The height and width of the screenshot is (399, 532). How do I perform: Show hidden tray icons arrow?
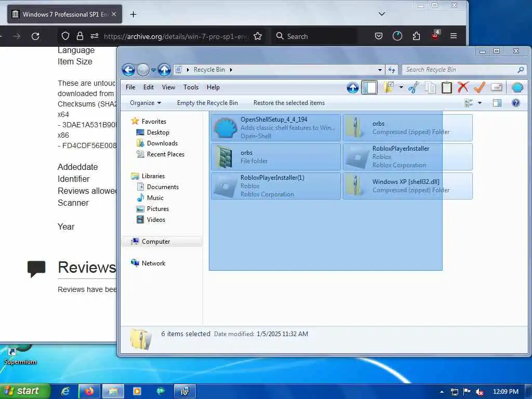click(x=442, y=392)
